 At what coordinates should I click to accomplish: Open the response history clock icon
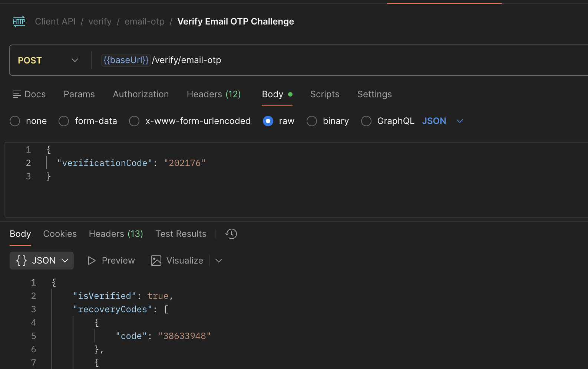[231, 234]
